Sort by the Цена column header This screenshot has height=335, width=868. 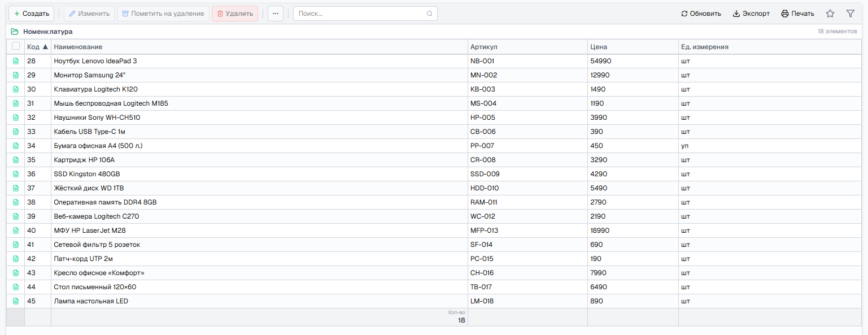pyautogui.click(x=633, y=47)
